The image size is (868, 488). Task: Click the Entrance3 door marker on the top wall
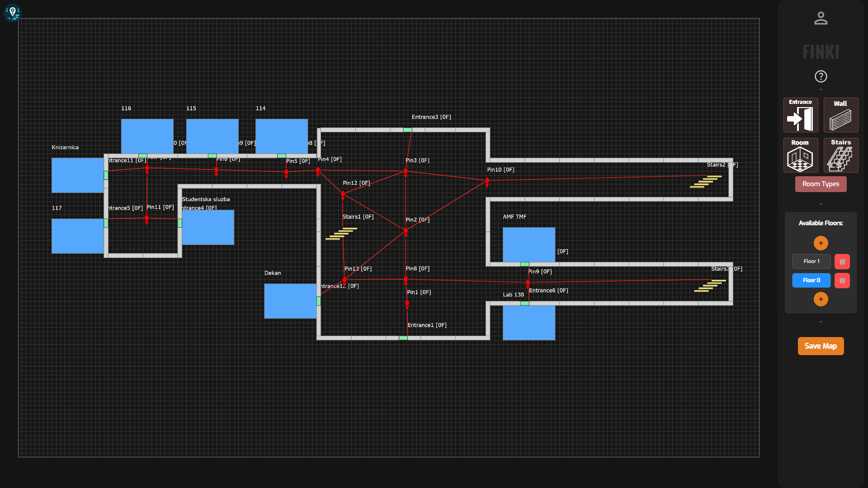[x=407, y=130]
